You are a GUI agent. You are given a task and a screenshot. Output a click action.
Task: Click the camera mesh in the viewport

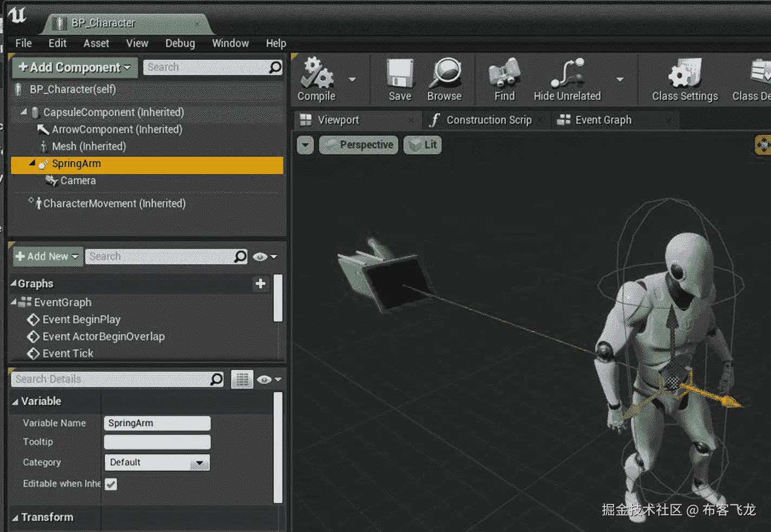(x=385, y=277)
